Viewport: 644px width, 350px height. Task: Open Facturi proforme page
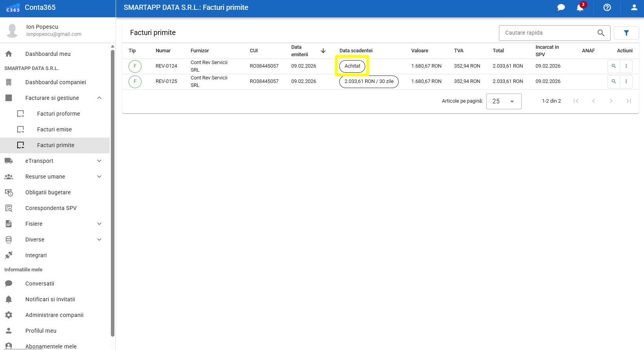58,114
